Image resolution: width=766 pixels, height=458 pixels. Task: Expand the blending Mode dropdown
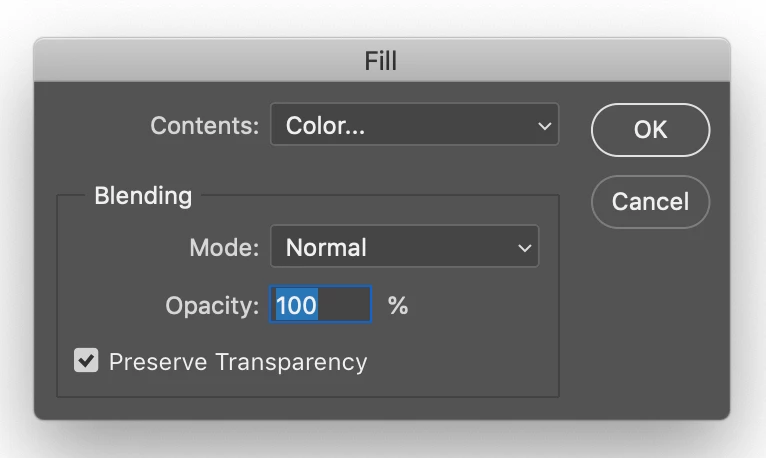point(404,247)
